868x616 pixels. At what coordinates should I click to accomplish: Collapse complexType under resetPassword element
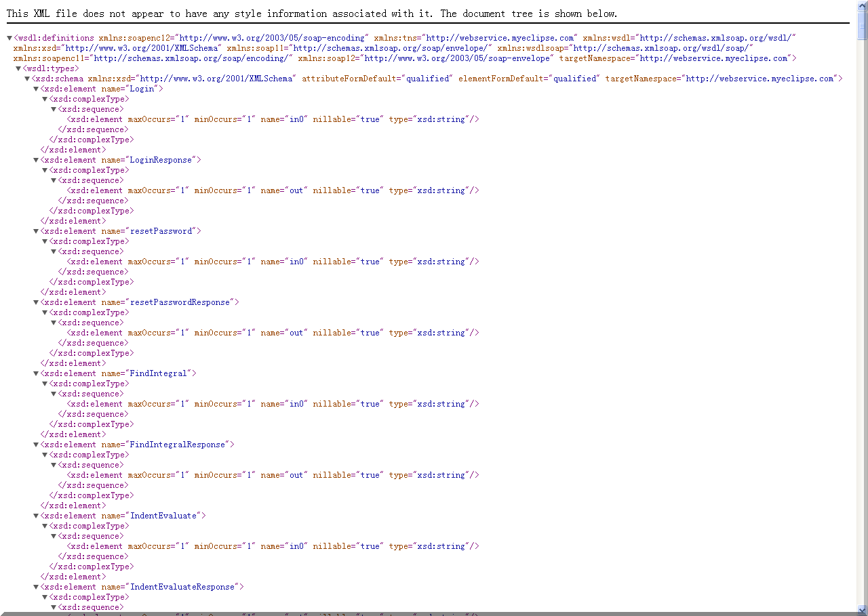(x=45, y=242)
